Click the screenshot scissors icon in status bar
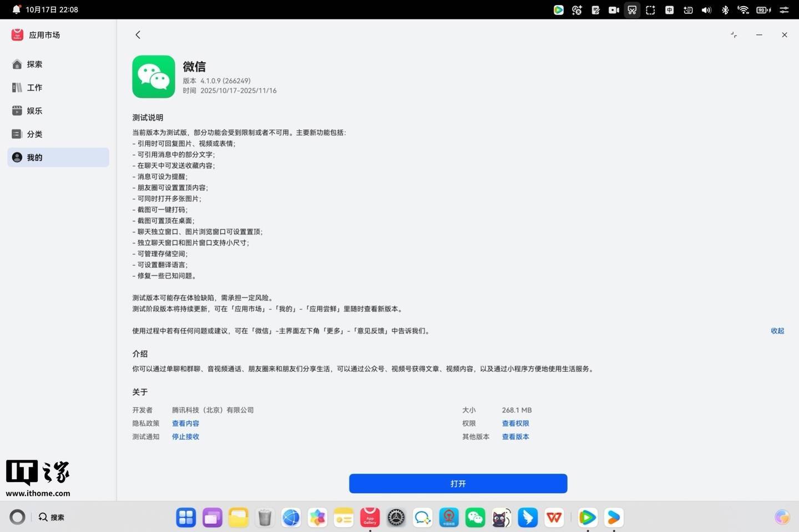This screenshot has height=532, width=799. tap(632, 9)
